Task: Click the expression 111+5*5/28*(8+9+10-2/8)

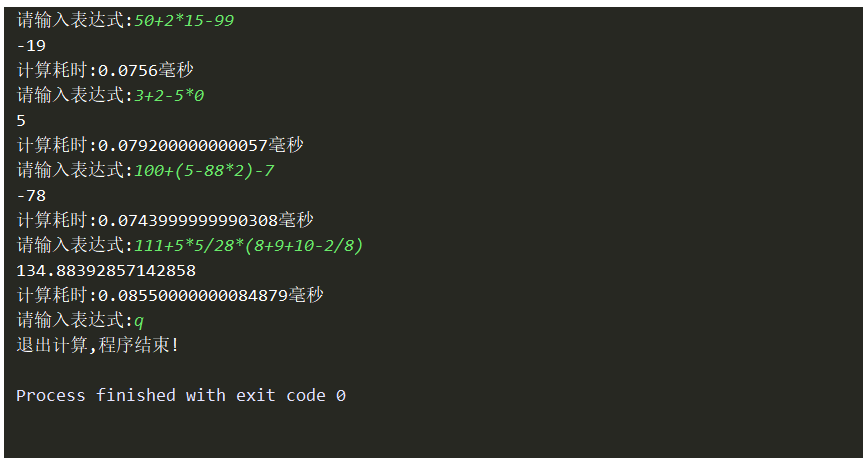Action: click(249, 246)
